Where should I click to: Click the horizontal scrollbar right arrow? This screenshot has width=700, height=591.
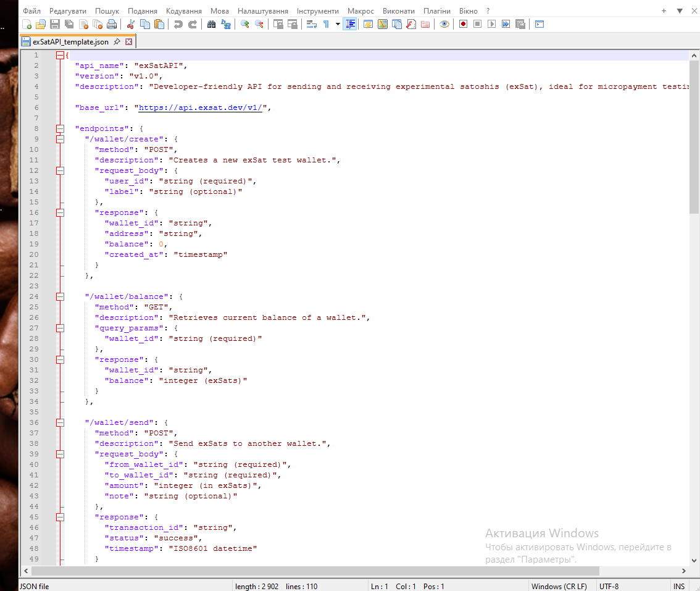683,571
